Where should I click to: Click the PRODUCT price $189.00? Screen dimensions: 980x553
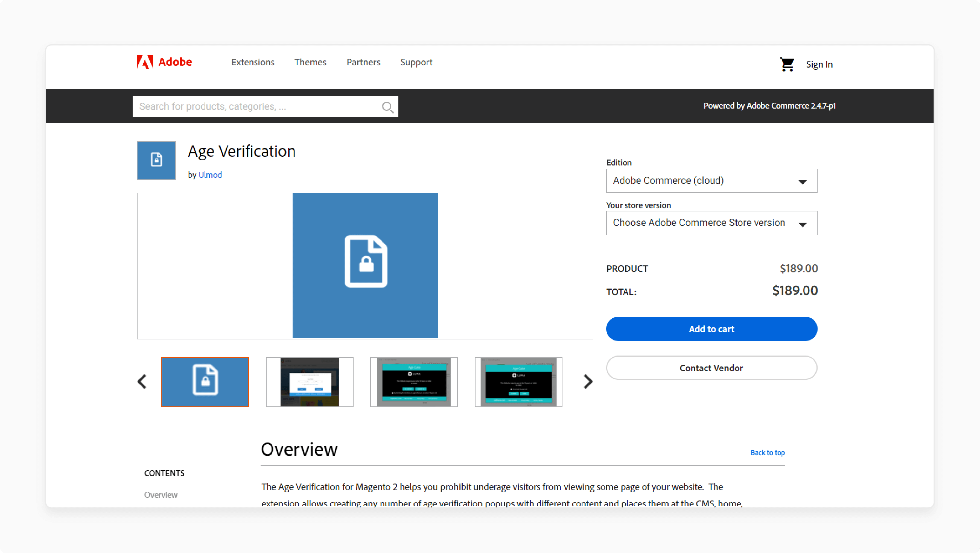click(x=798, y=269)
